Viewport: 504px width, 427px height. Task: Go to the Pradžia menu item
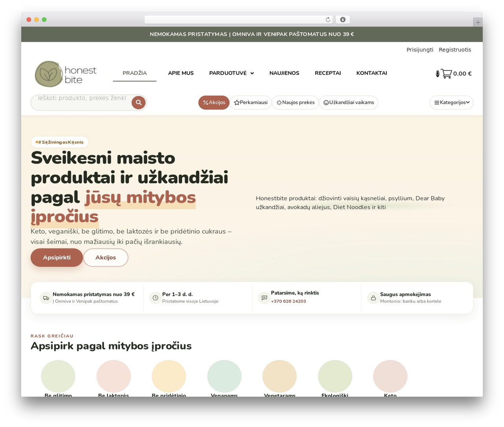(135, 73)
